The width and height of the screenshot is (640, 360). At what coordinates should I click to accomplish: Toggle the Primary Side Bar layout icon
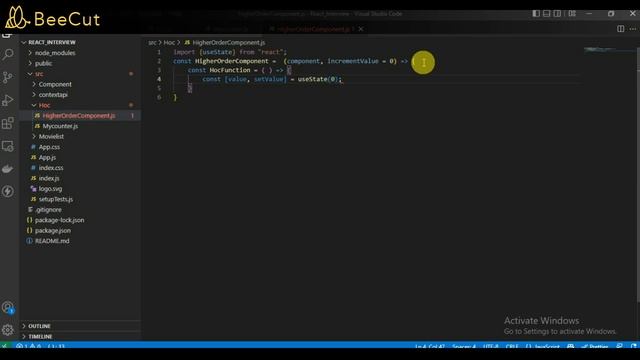tap(536, 13)
